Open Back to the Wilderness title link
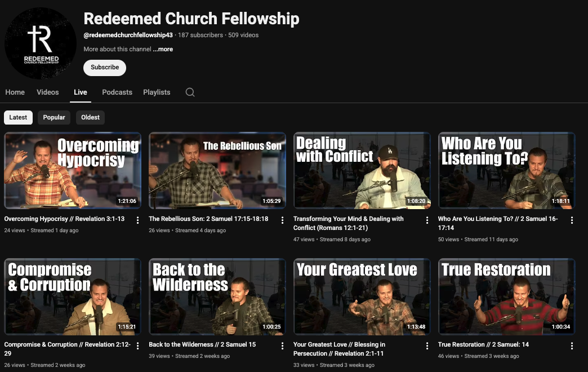Screen dimensions: 588x372 [202, 344]
